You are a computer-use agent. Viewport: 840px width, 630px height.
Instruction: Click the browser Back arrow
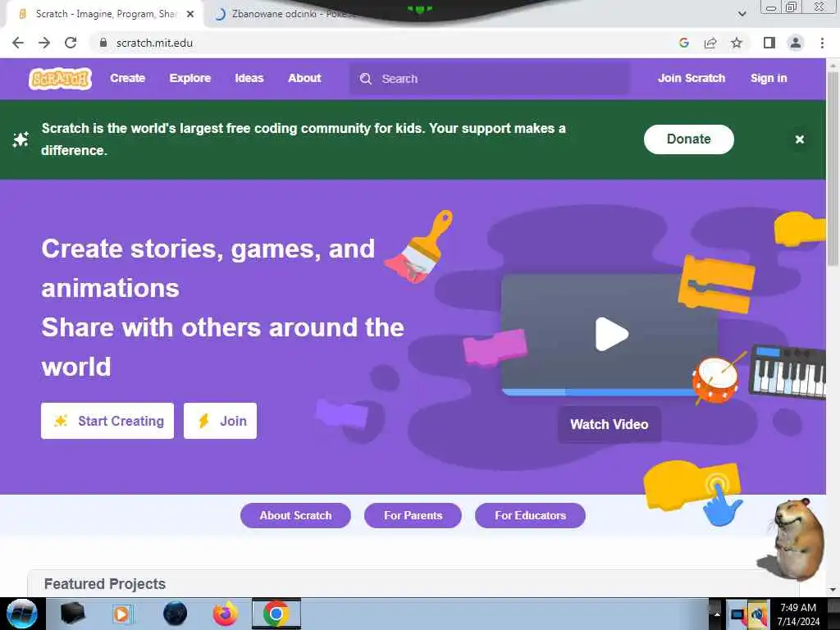(18, 43)
